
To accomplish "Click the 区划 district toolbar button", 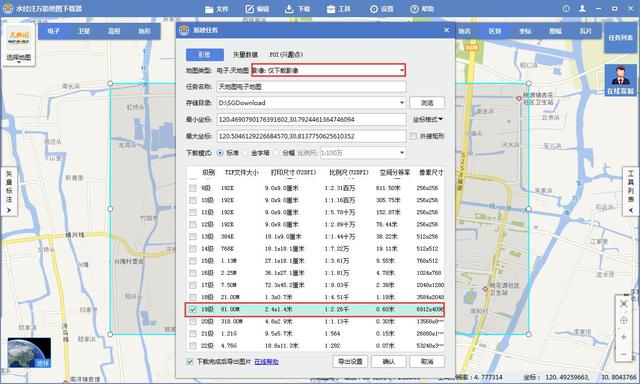I will point(495,31).
